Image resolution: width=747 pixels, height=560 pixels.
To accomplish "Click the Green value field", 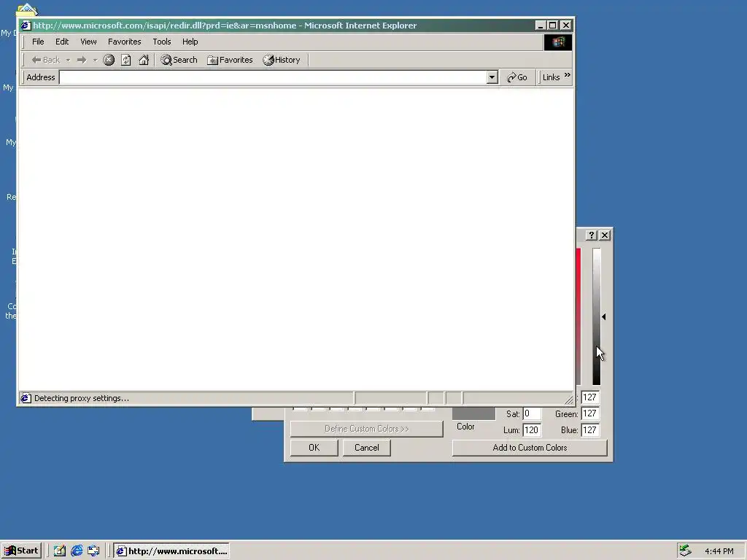I will [589, 414].
